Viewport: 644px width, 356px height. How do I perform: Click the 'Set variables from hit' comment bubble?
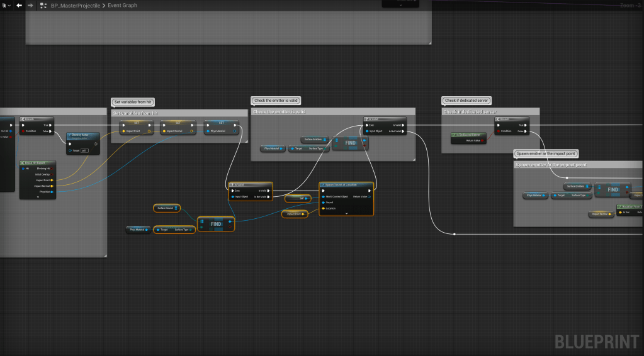click(133, 102)
